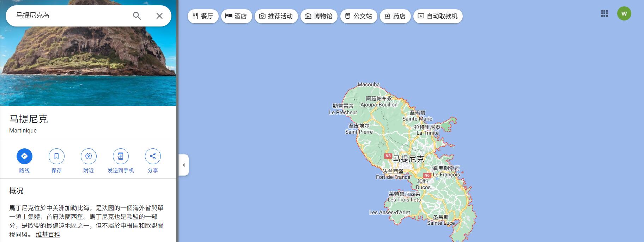Select the 药店 pharmacy filter chip

coord(395,16)
